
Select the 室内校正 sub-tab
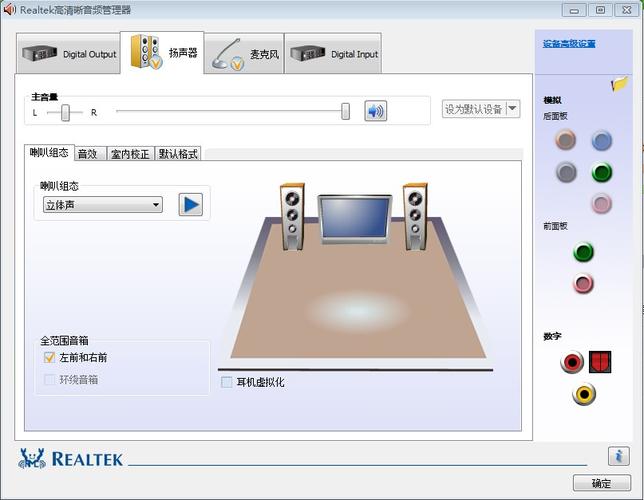(131, 154)
